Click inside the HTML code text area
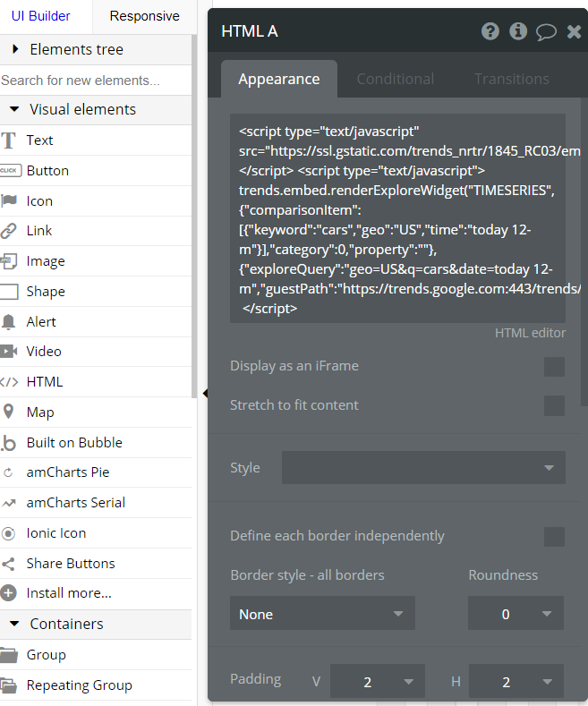This screenshot has width=588, height=706. tap(397, 218)
